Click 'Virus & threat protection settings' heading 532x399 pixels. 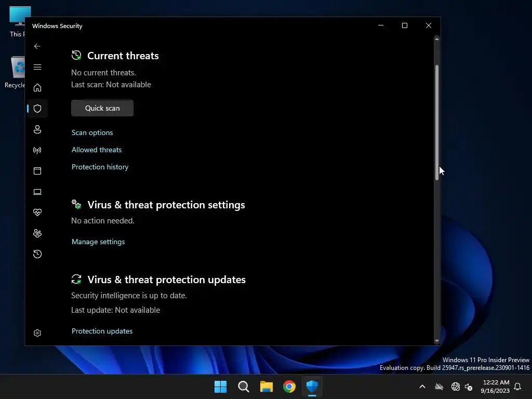tap(166, 205)
